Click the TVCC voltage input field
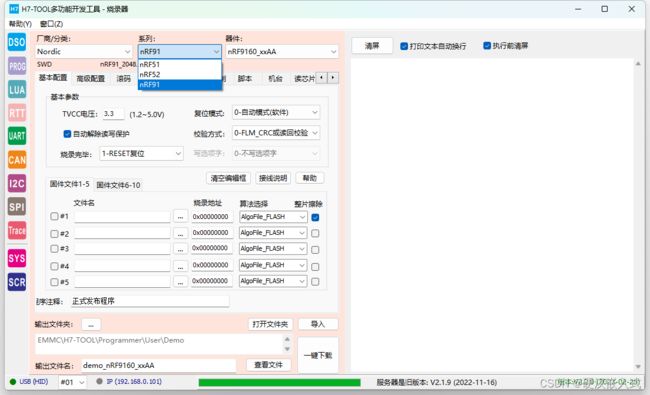Viewport: 650px width, 395px height. pyautogui.click(x=113, y=114)
